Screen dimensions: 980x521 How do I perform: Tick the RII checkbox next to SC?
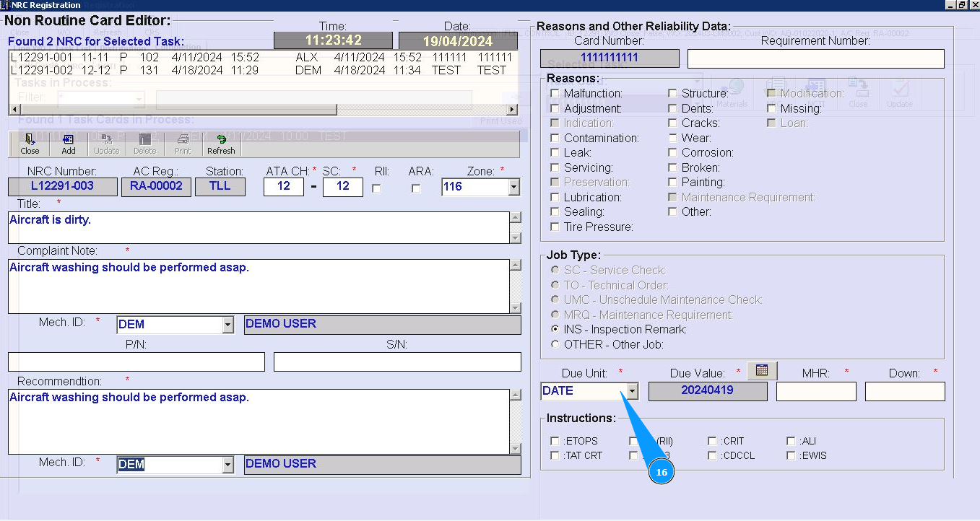[376, 188]
